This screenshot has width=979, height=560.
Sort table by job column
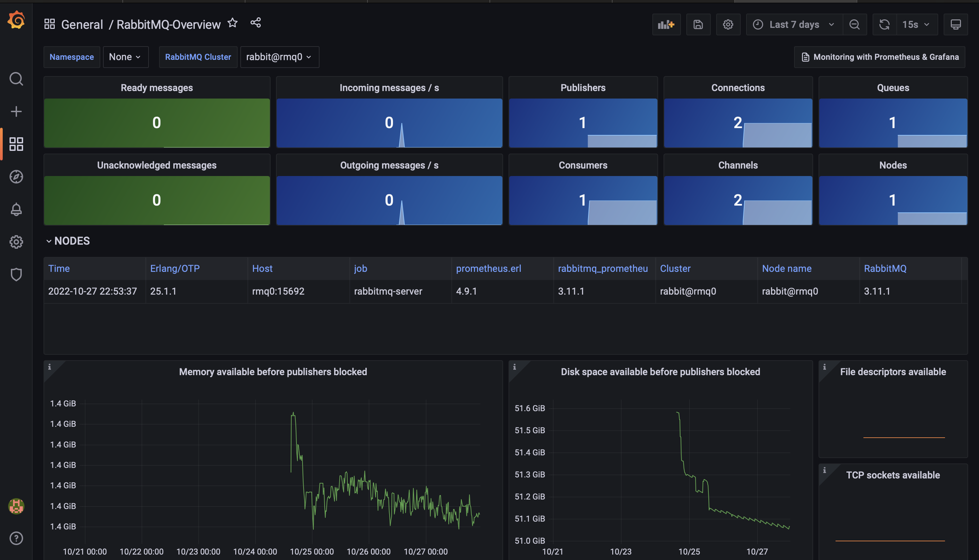pos(360,268)
